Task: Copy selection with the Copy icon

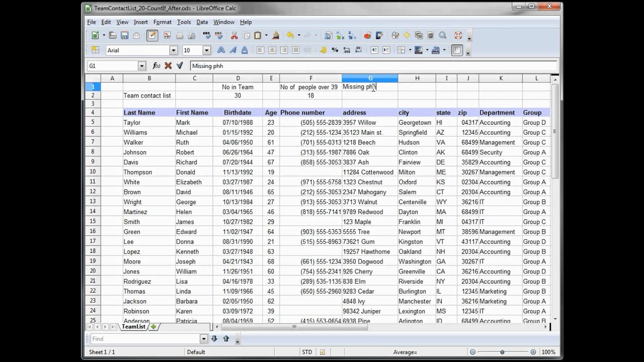Action: pyautogui.click(x=247, y=36)
